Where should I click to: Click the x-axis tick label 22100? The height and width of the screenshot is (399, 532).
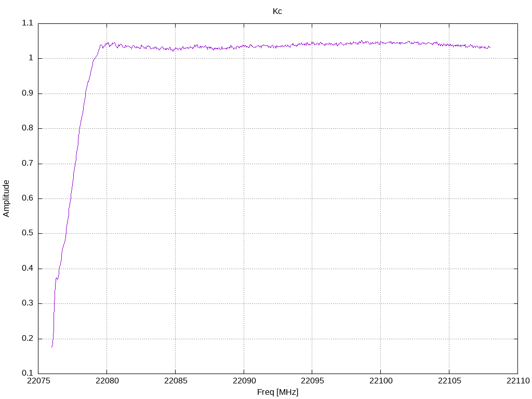(x=381, y=381)
